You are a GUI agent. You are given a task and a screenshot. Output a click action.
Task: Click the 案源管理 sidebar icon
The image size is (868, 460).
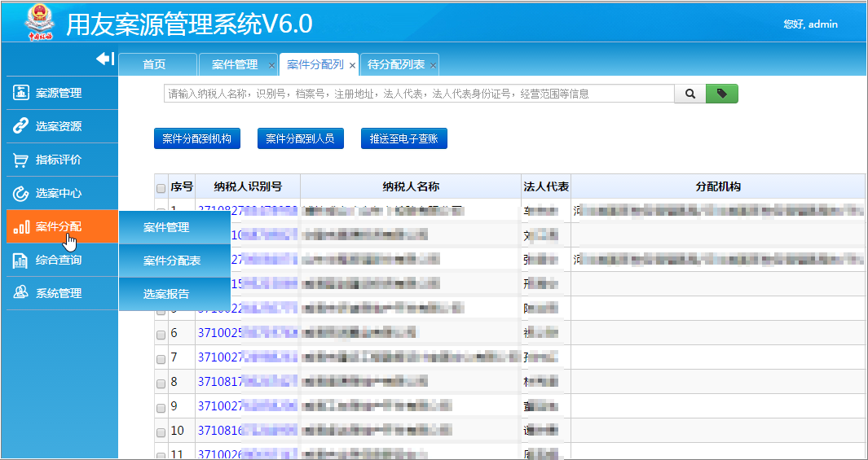(20, 93)
